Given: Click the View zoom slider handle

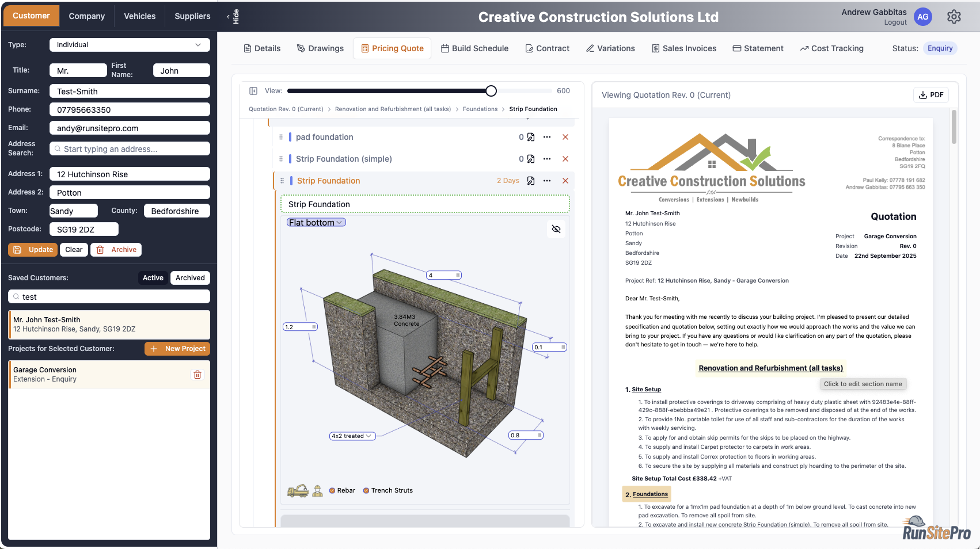Looking at the screenshot, I should pyautogui.click(x=491, y=91).
